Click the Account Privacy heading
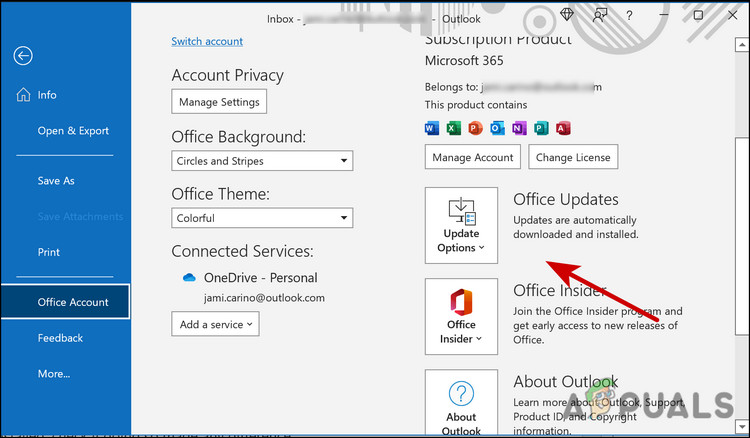The height and width of the screenshot is (438, 750). 228,76
